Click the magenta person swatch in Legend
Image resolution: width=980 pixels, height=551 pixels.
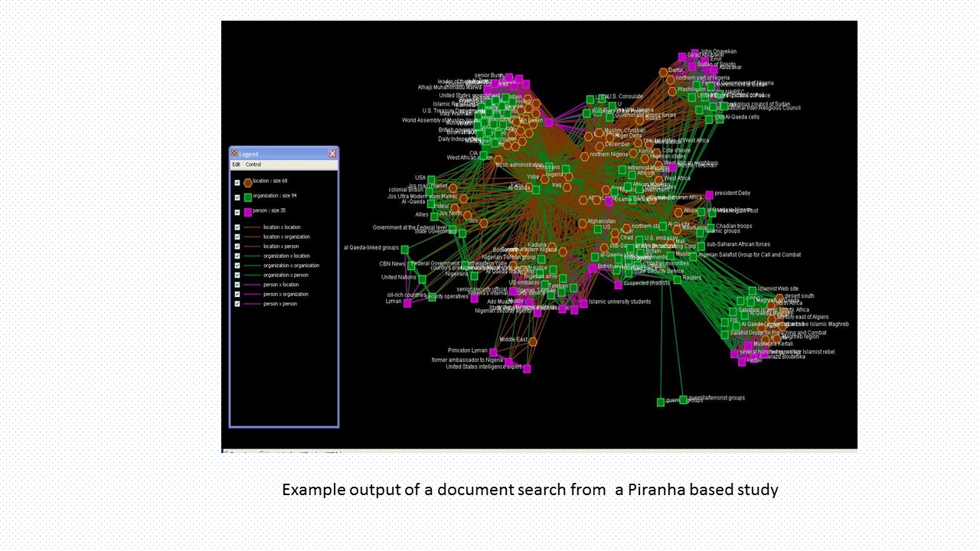point(247,212)
